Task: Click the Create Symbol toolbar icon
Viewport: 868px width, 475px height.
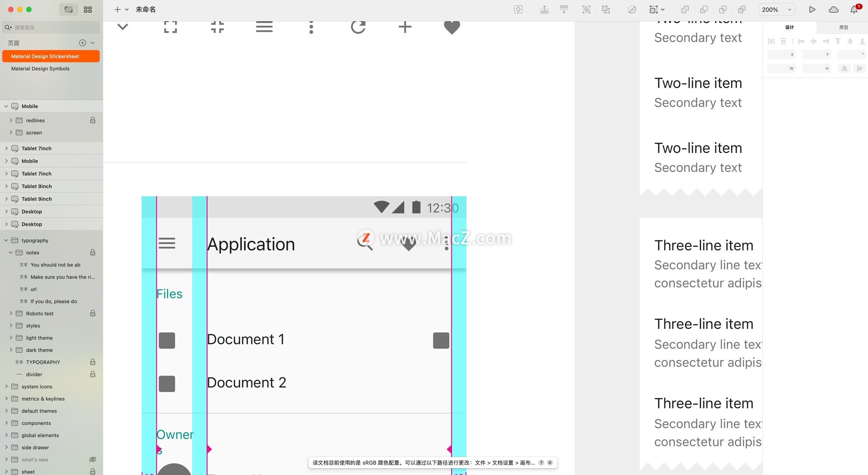Action: [518, 9]
